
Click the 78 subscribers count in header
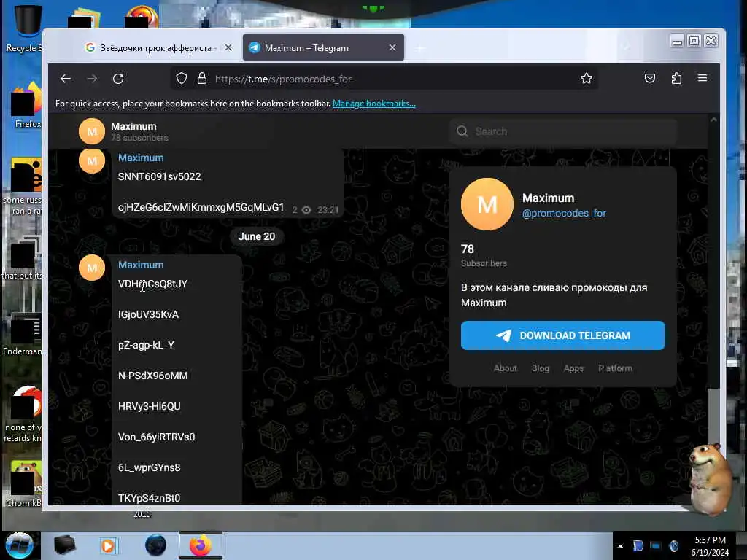pyautogui.click(x=139, y=138)
